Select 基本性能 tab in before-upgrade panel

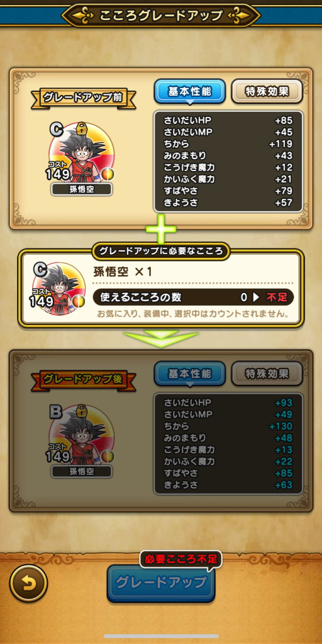click(190, 92)
